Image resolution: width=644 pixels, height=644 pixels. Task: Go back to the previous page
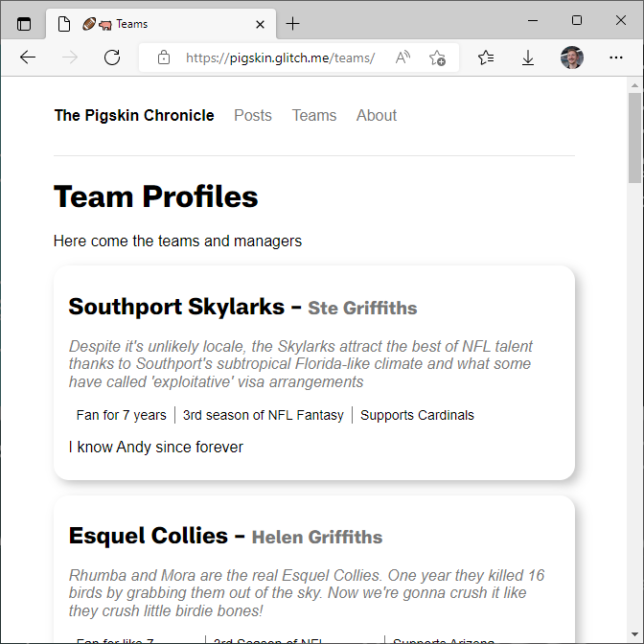point(28,57)
